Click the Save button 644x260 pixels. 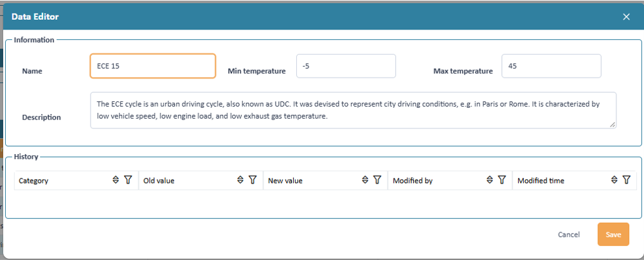coord(613,234)
